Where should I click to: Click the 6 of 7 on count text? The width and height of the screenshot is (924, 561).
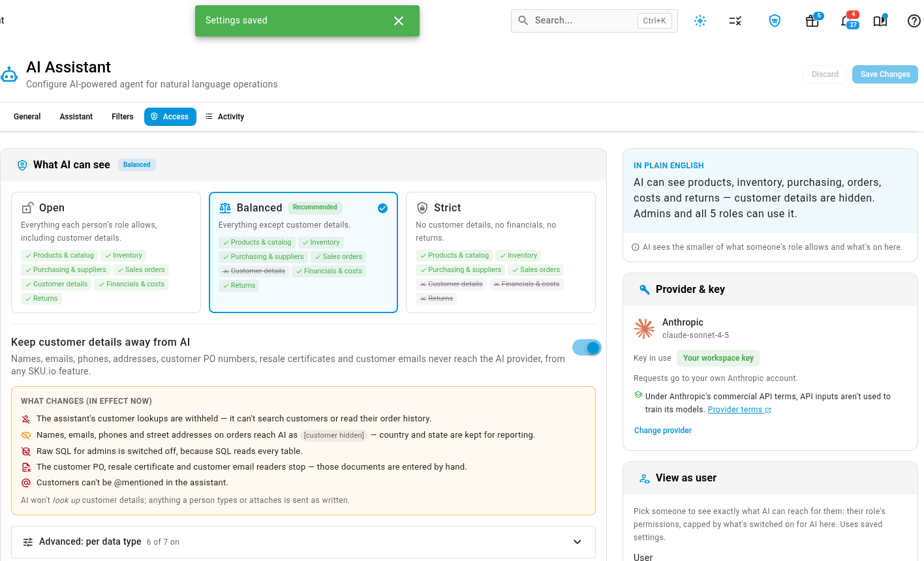[x=163, y=542]
